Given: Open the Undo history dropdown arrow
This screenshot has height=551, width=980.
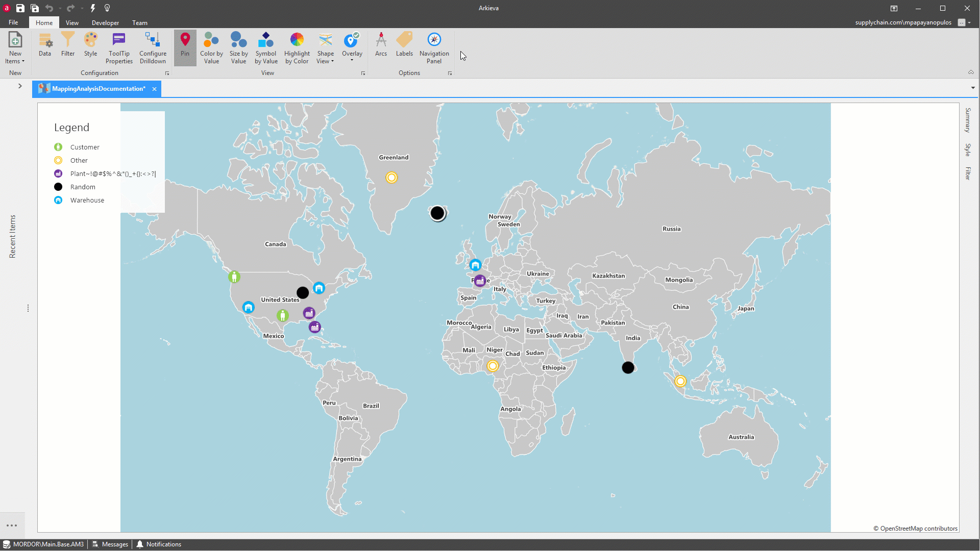Looking at the screenshot, I should coord(60,8).
